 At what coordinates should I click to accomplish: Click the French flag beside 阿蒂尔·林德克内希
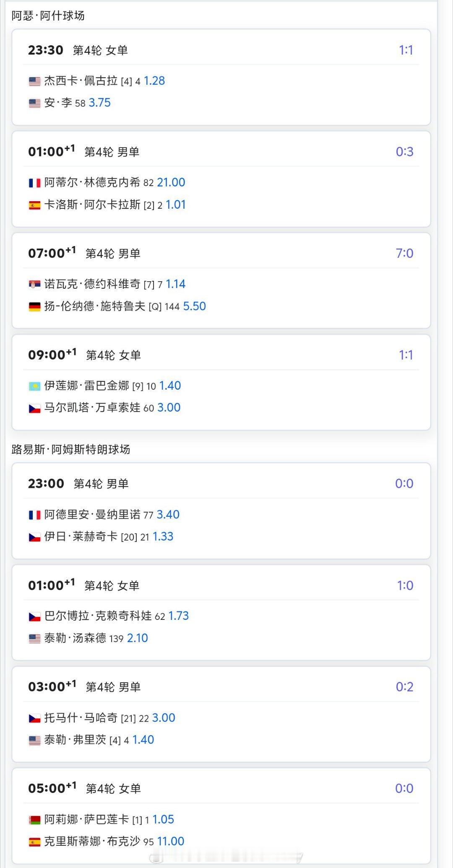tap(34, 183)
